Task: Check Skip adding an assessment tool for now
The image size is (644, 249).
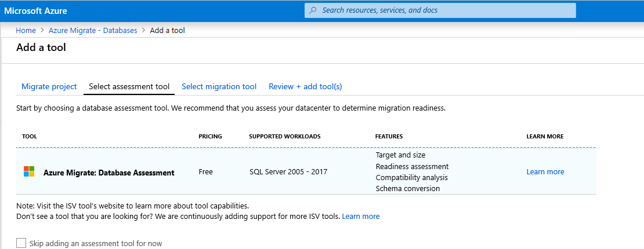Action: tap(21, 243)
